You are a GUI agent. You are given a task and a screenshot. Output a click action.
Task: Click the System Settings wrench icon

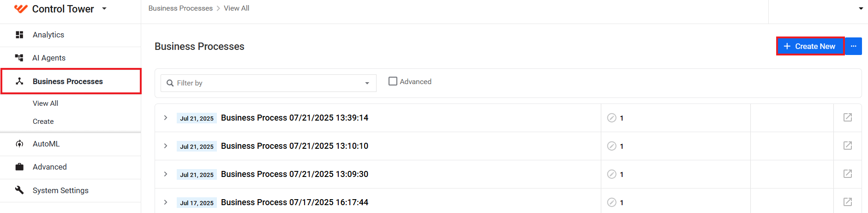click(19, 190)
